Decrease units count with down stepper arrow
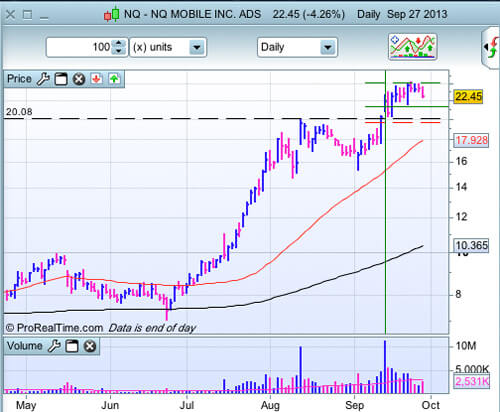This screenshot has height=412, width=500. [x=119, y=51]
